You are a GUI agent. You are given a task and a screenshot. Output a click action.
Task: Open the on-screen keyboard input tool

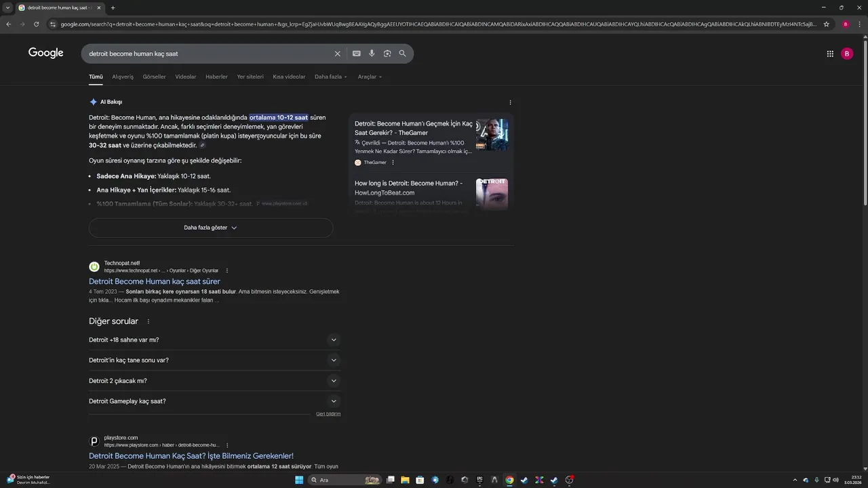pos(357,54)
